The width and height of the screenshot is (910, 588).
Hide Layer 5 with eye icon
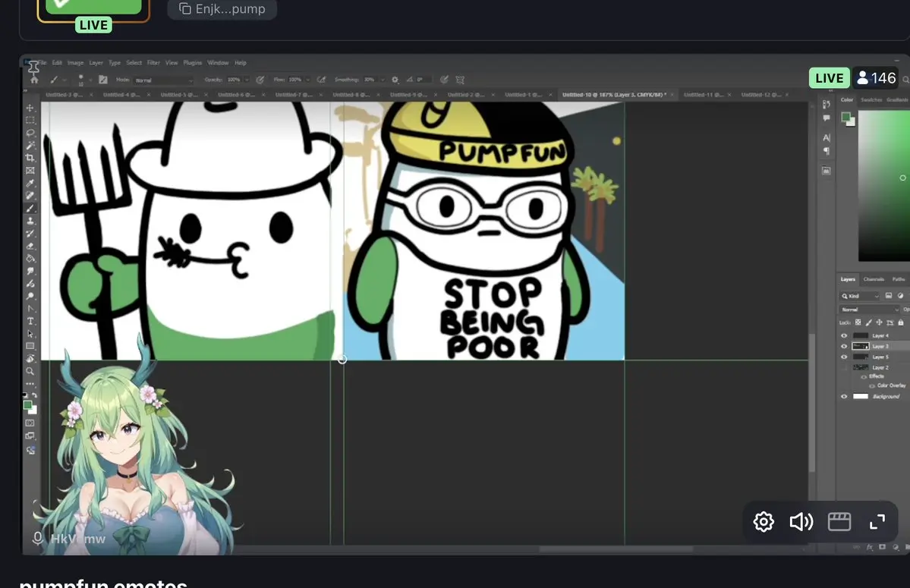[x=844, y=357]
